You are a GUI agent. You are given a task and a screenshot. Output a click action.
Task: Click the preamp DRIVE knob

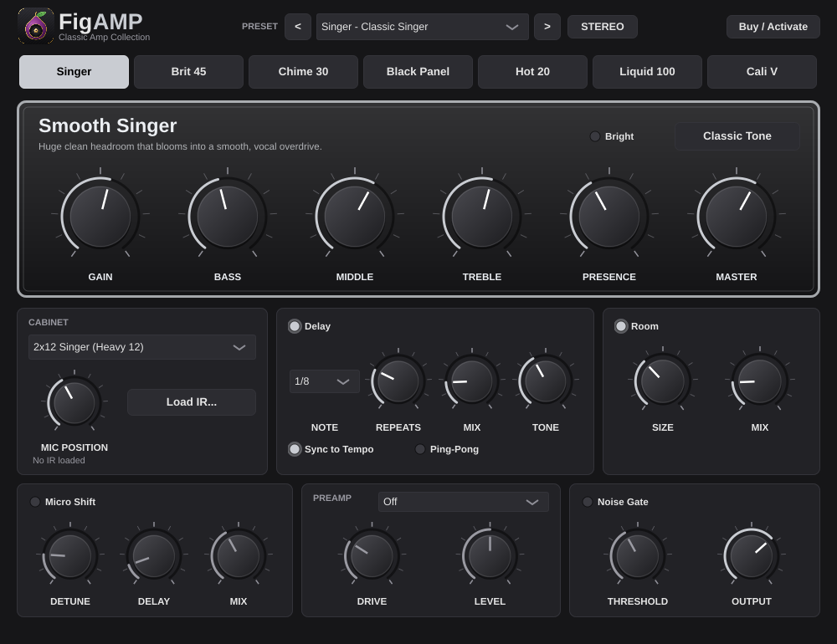pyautogui.click(x=372, y=556)
